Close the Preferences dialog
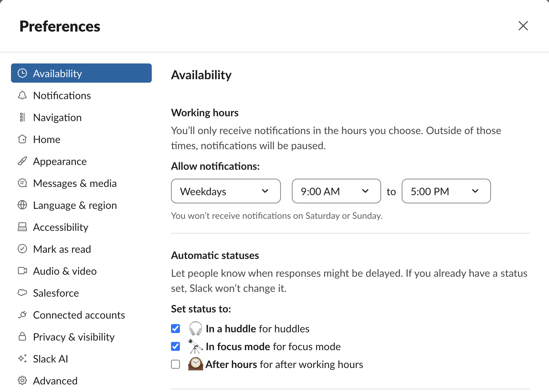The height and width of the screenshot is (392, 549). click(523, 26)
